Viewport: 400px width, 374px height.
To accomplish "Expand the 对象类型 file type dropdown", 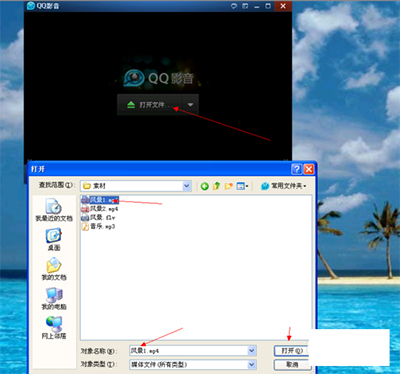I will tap(252, 365).
